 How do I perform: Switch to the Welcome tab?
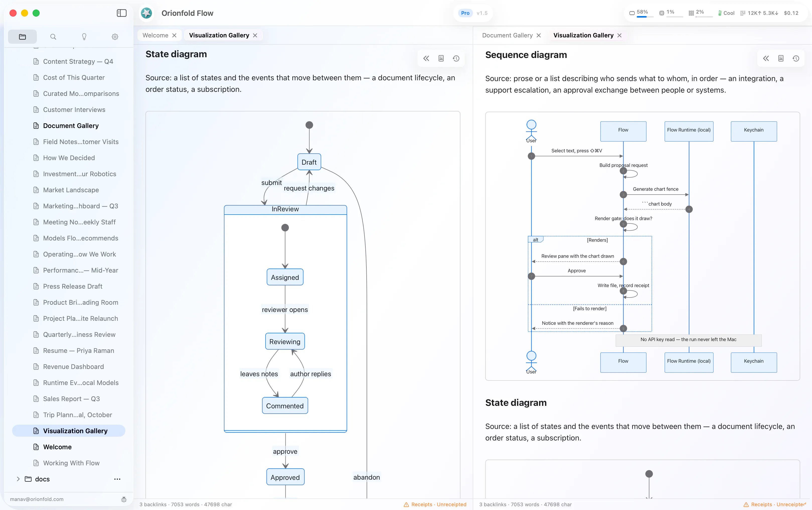[155, 35]
